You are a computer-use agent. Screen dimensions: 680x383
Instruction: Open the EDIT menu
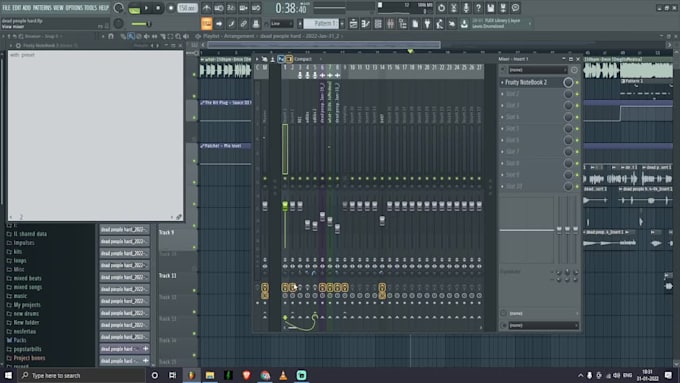tap(16, 8)
